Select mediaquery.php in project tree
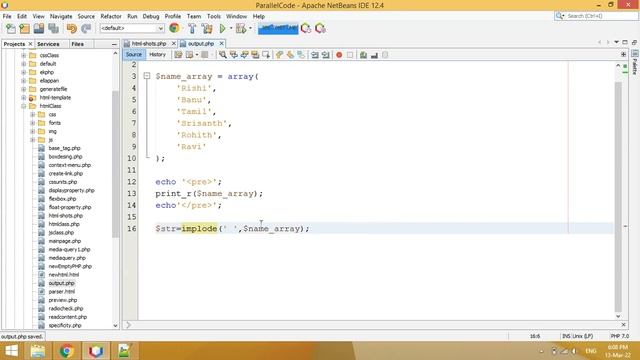The image size is (640, 360). (67, 258)
